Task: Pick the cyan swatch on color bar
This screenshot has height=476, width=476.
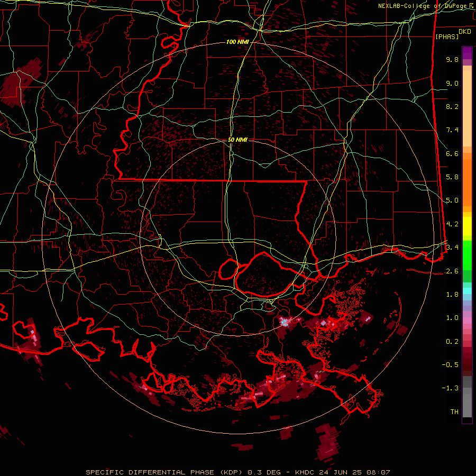Action: point(467,291)
